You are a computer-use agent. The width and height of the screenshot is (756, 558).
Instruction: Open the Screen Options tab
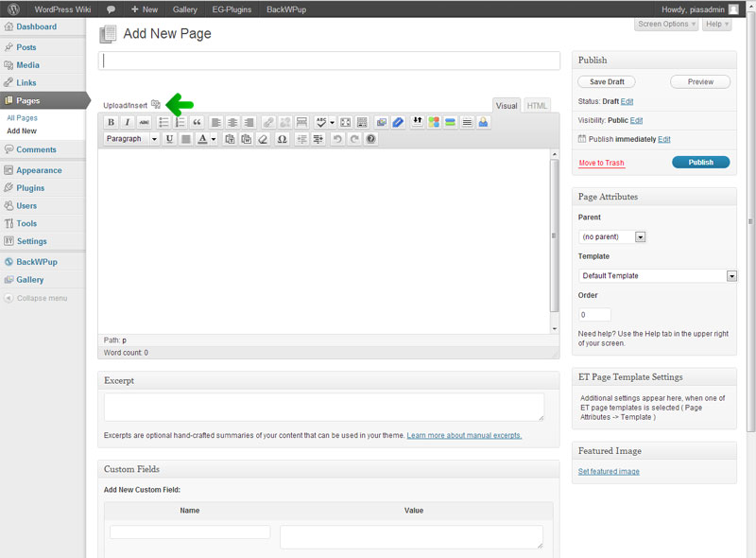coord(666,25)
